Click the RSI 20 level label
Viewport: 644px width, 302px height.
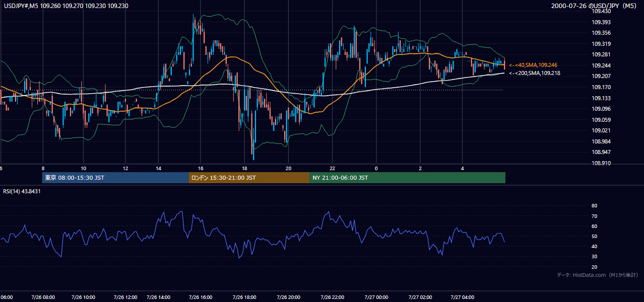(594, 267)
